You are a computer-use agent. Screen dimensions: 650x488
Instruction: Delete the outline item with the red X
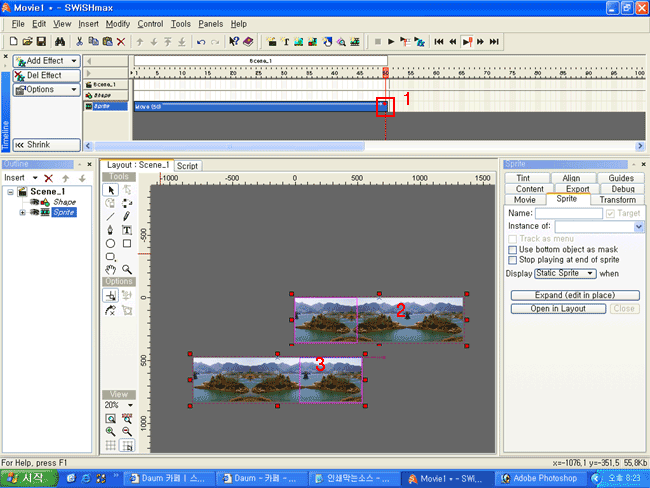coord(49,178)
